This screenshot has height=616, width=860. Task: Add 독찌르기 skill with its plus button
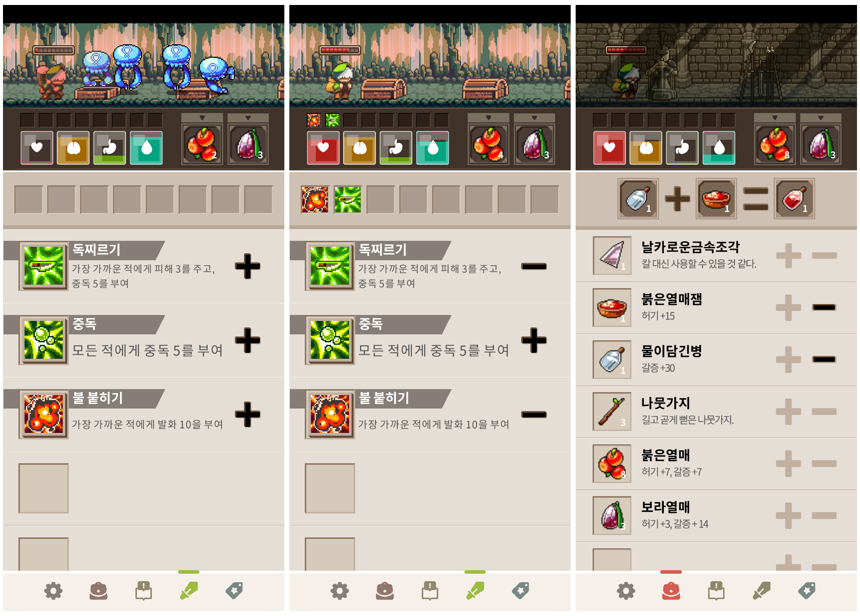click(x=247, y=266)
